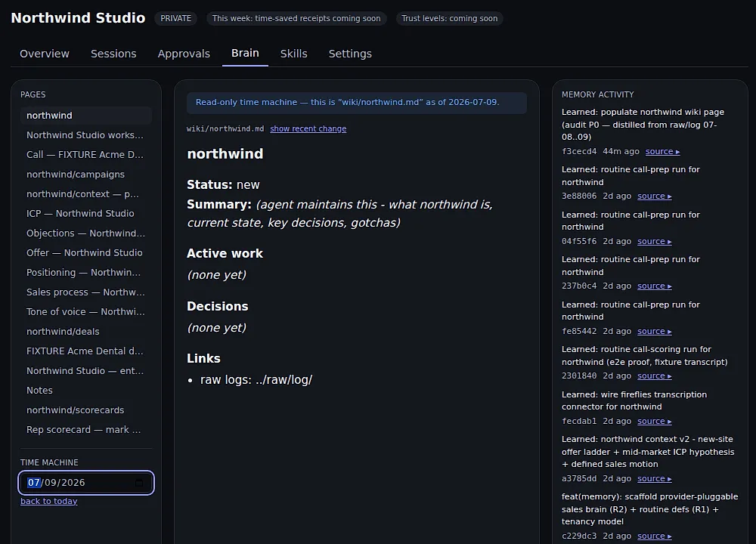
Task: Open the 'Positioning — Northwin…' page
Action: click(86, 273)
